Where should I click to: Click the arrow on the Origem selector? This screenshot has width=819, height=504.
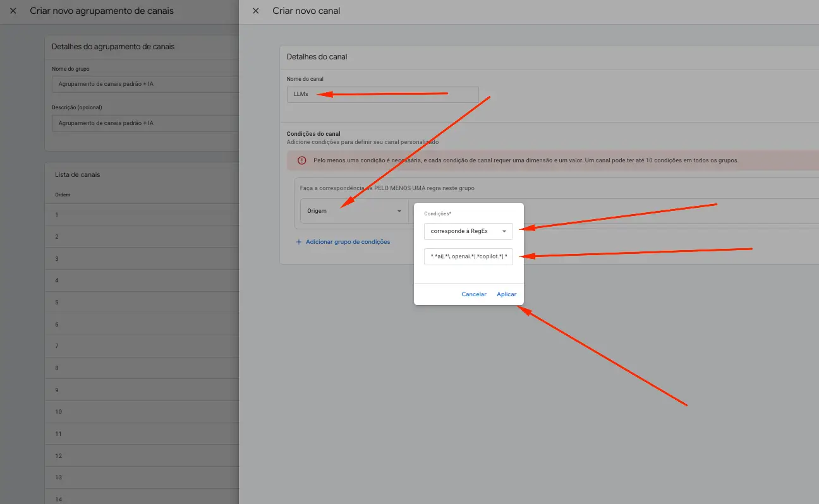399,211
